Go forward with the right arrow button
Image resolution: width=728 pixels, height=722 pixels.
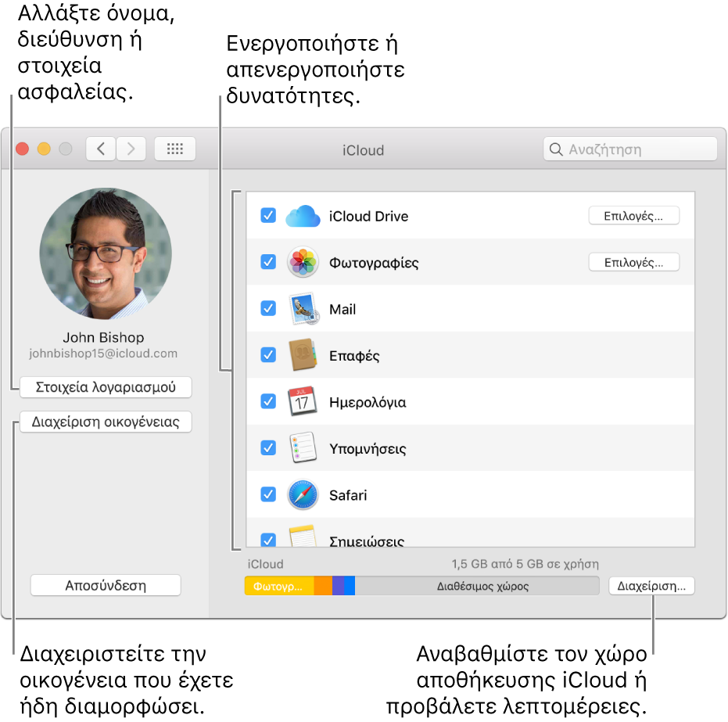click(x=131, y=149)
